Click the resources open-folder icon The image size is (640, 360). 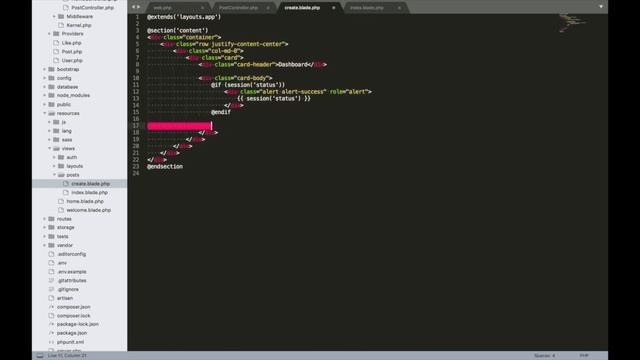[x=51, y=113]
